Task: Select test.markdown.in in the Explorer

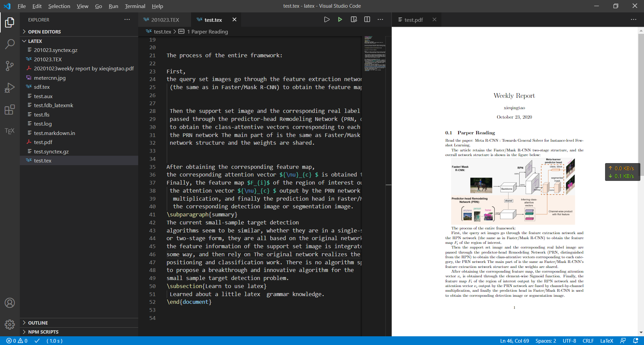Action: (54, 133)
